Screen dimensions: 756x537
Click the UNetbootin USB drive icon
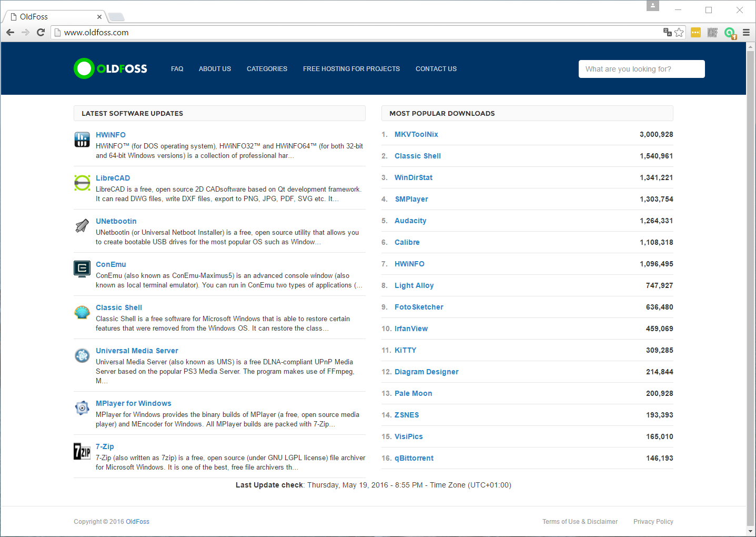pyautogui.click(x=82, y=225)
